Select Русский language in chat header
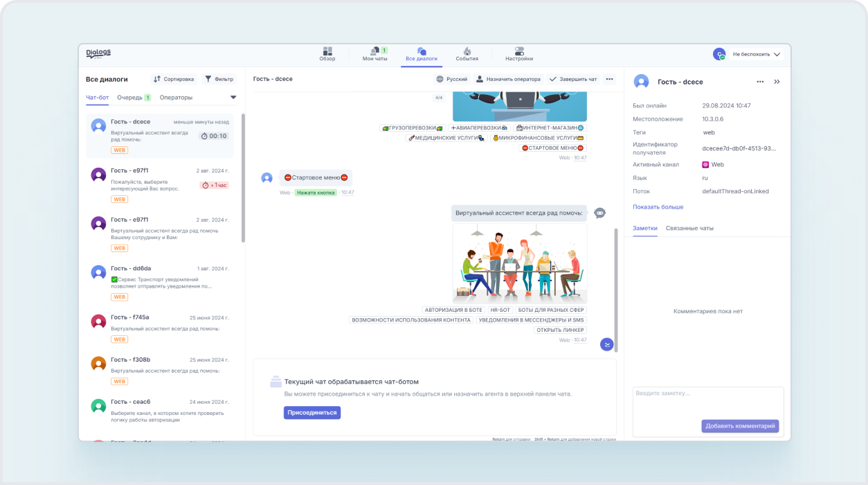This screenshot has height=485, width=868. [x=451, y=79]
